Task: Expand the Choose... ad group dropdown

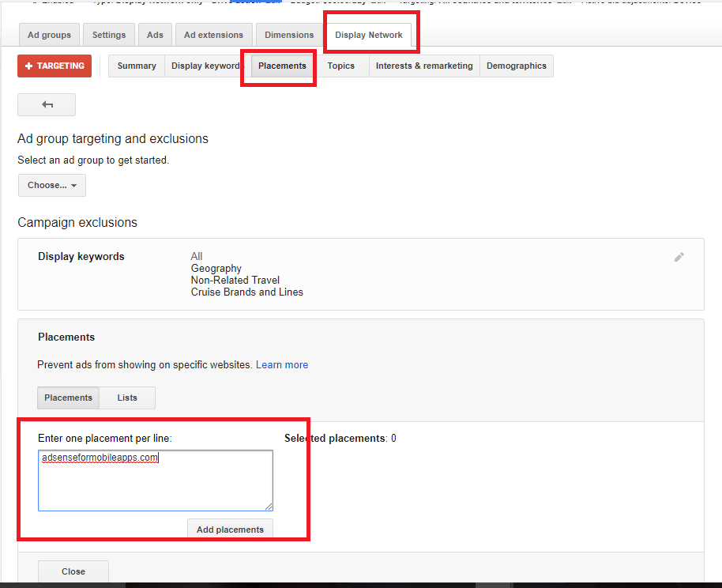Action: (x=52, y=185)
